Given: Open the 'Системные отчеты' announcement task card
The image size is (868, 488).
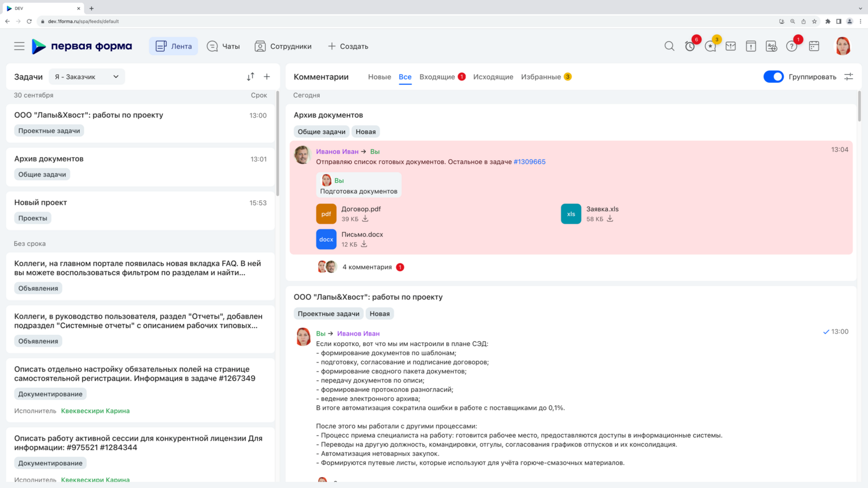Looking at the screenshot, I should tap(141, 329).
